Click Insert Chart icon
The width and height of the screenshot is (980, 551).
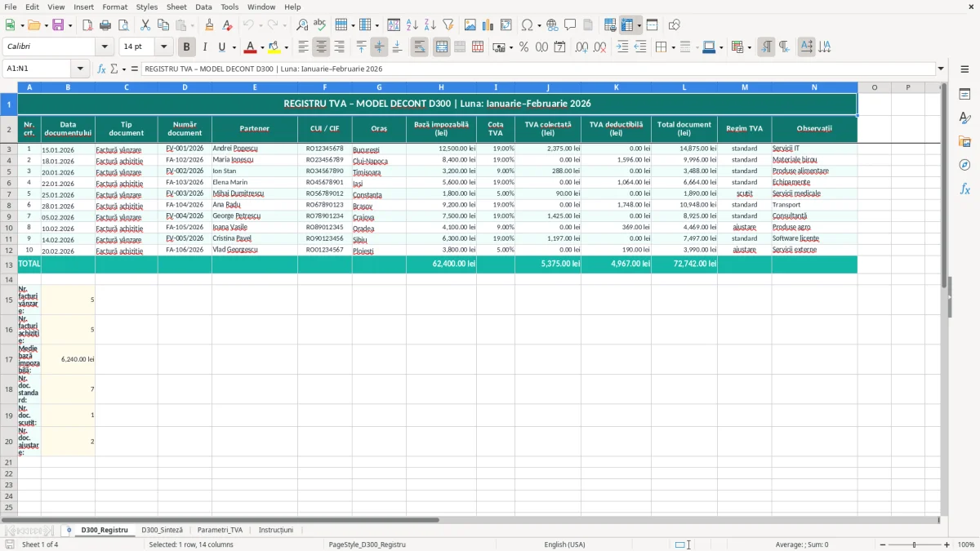(488, 25)
